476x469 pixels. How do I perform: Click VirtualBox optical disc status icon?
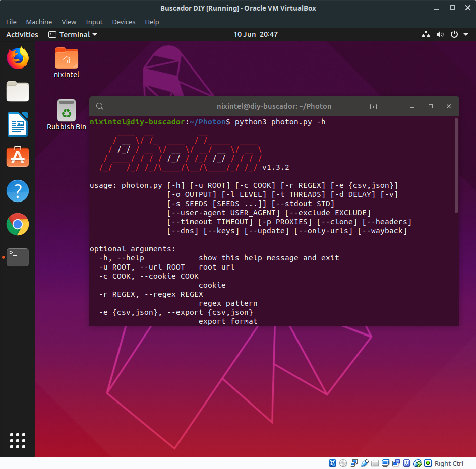click(343, 463)
